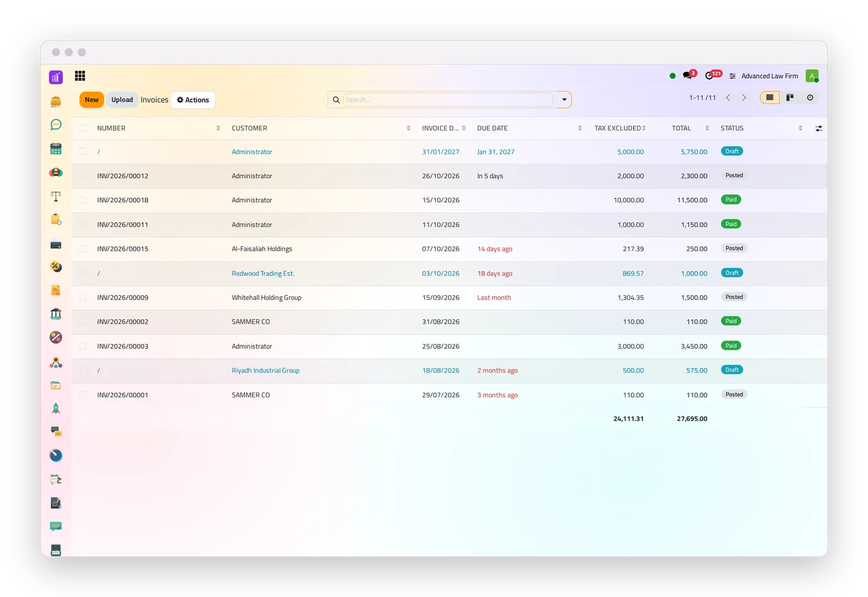Click the New invoice button
Image resolution: width=868 pixels, height=597 pixels.
coord(92,100)
